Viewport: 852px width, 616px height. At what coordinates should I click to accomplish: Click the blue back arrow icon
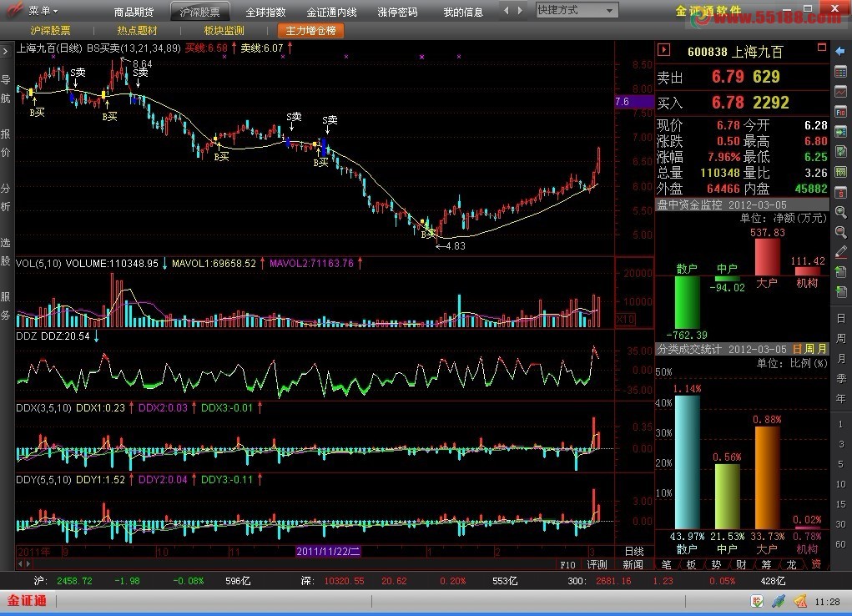[840, 52]
